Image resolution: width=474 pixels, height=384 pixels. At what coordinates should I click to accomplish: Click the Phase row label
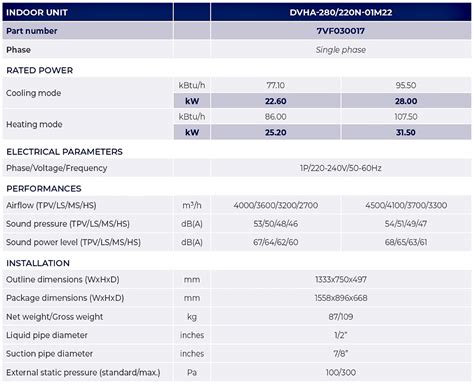coord(18,50)
